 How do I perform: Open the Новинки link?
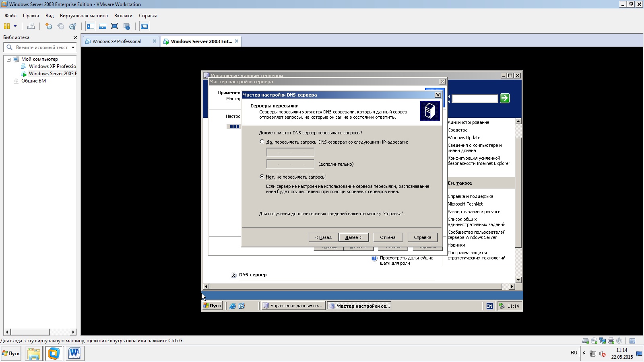[456, 245]
